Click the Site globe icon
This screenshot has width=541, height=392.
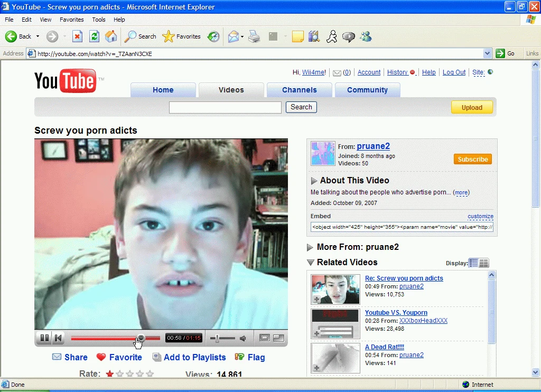490,72
